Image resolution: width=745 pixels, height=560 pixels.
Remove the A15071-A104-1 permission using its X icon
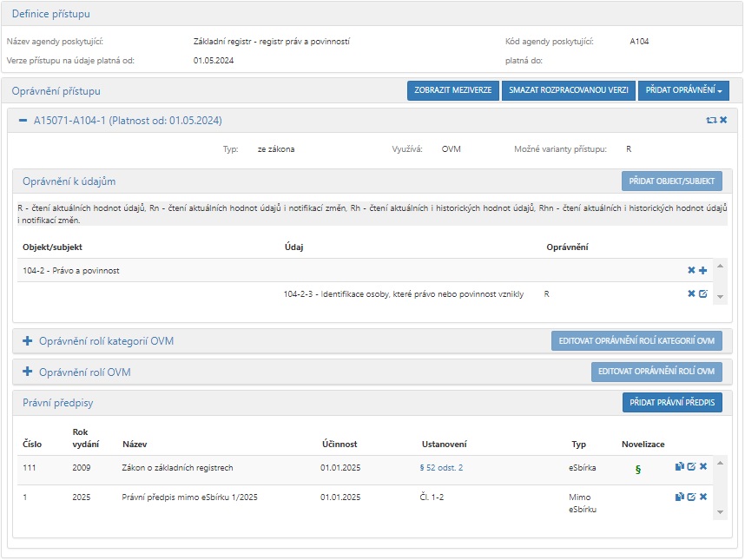point(723,121)
